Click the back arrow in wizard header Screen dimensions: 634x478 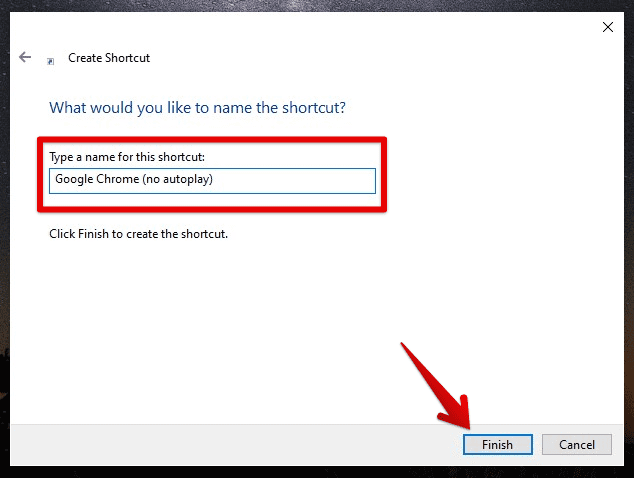coord(25,57)
